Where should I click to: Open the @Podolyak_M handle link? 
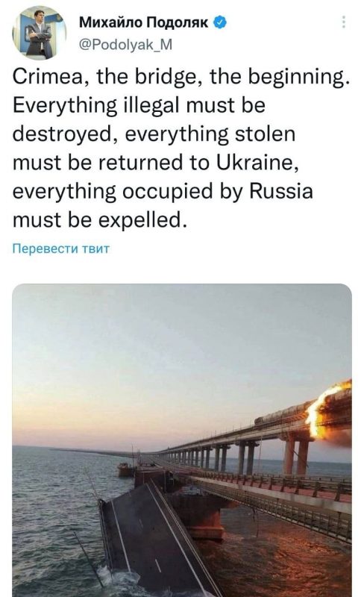point(125,45)
